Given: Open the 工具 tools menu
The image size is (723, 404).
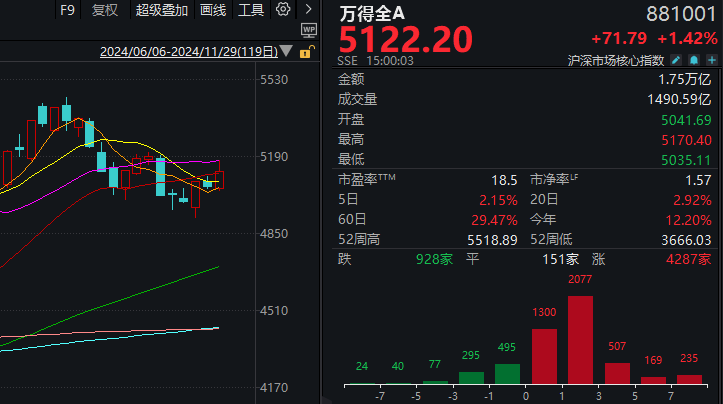Looking at the screenshot, I should [251, 10].
